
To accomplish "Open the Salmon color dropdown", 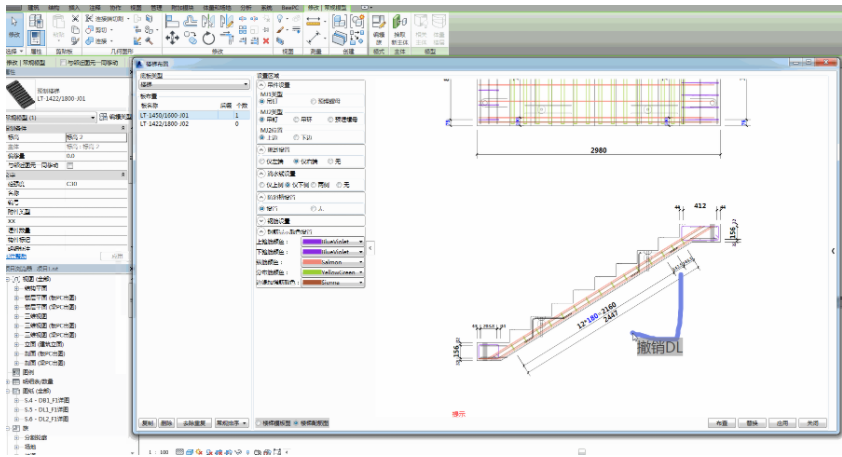I will coord(360,261).
